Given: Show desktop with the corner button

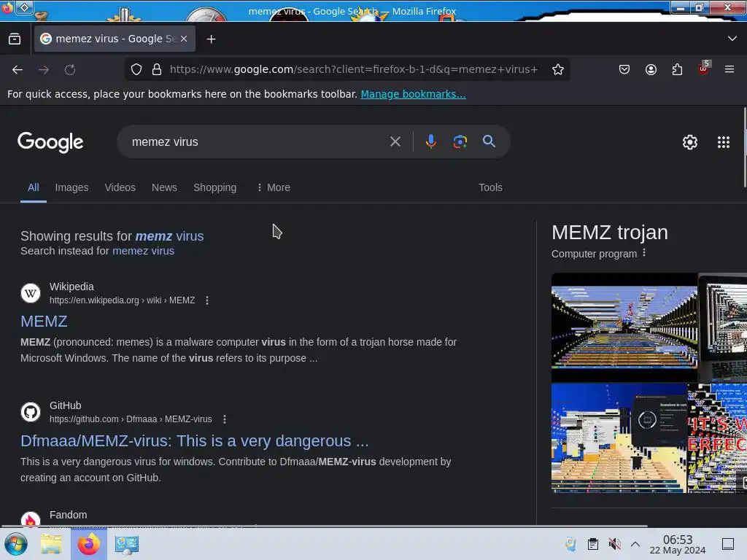Looking at the screenshot, I should tap(728, 544).
